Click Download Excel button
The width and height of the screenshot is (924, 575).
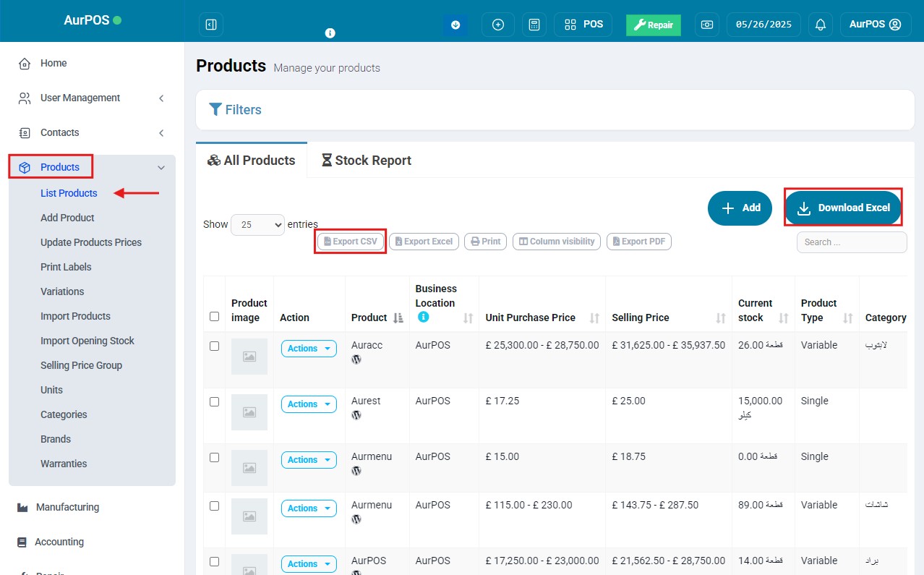coord(843,208)
